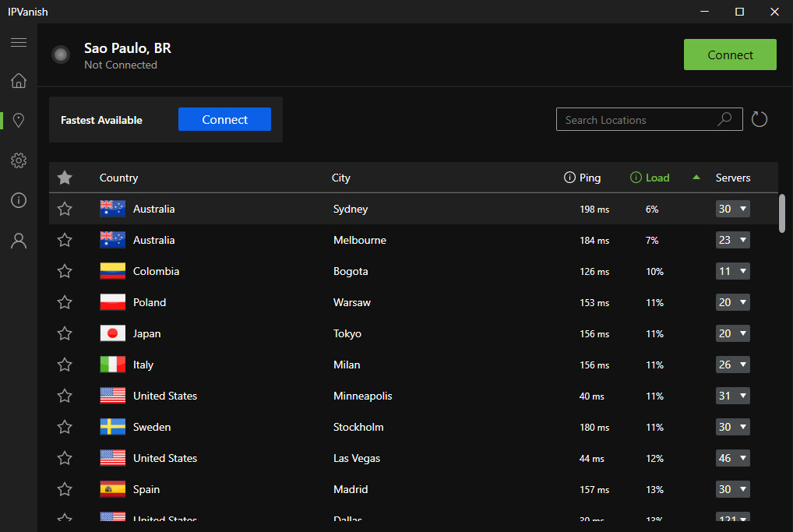Sort list by Country column

click(119, 178)
